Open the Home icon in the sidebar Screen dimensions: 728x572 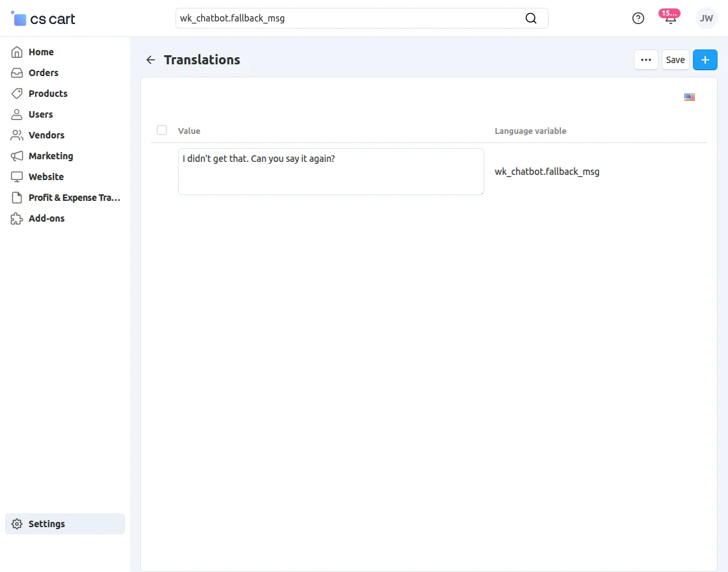point(16,52)
